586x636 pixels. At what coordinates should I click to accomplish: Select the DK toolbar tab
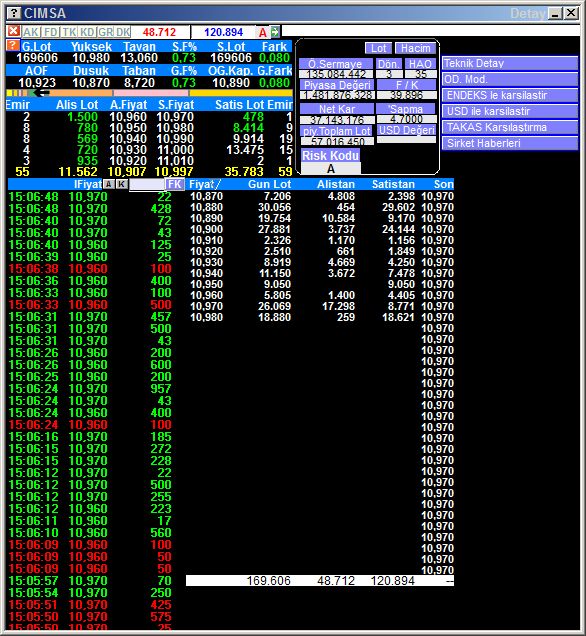pyautogui.click(x=123, y=32)
